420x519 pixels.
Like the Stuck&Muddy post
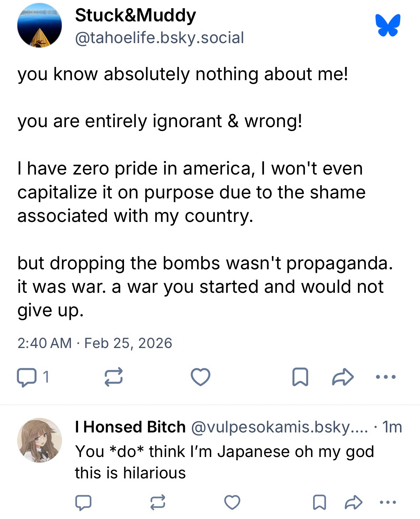(201, 377)
